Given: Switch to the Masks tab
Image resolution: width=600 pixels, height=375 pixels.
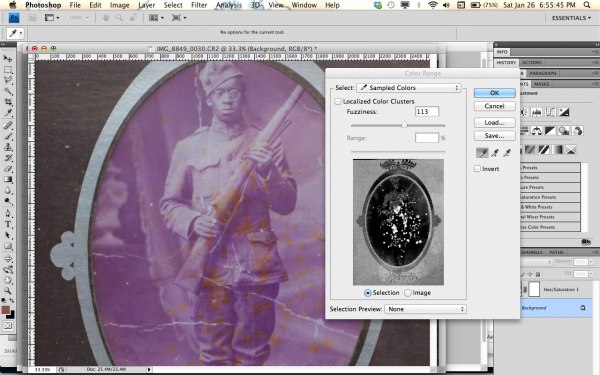Looking at the screenshot, I should tap(541, 84).
